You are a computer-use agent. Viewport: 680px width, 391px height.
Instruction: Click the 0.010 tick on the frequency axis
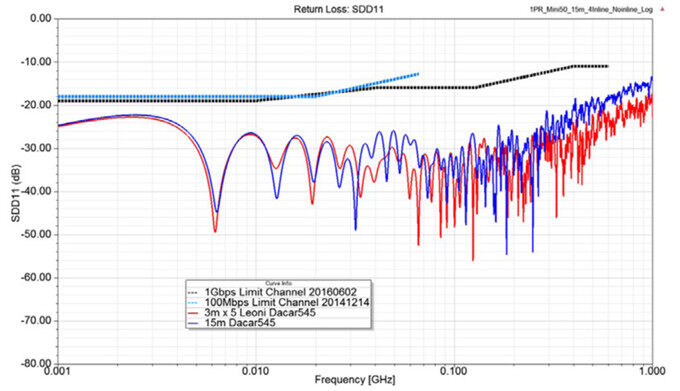pos(256,371)
